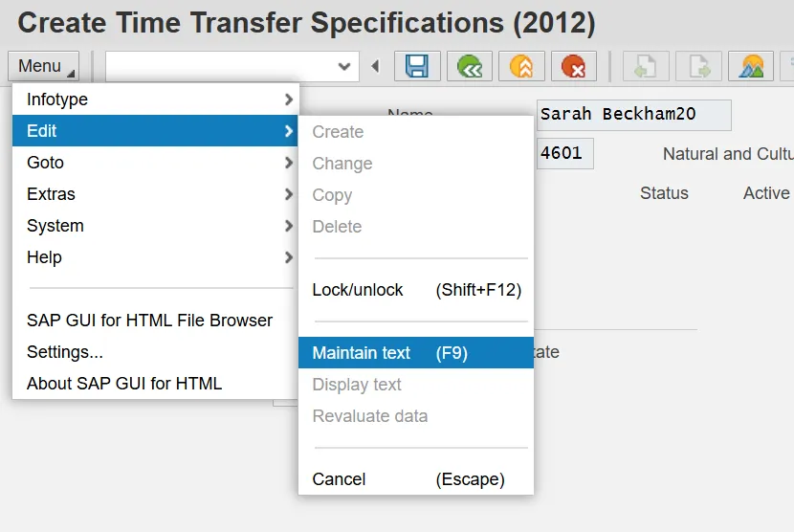Click the Name field showing Sarah Beckham20
The width and height of the screenshot is (794, 532).
633,115
